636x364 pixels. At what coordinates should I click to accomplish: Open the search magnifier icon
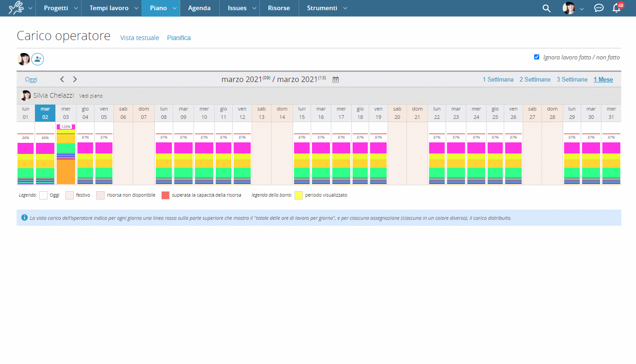547,8
